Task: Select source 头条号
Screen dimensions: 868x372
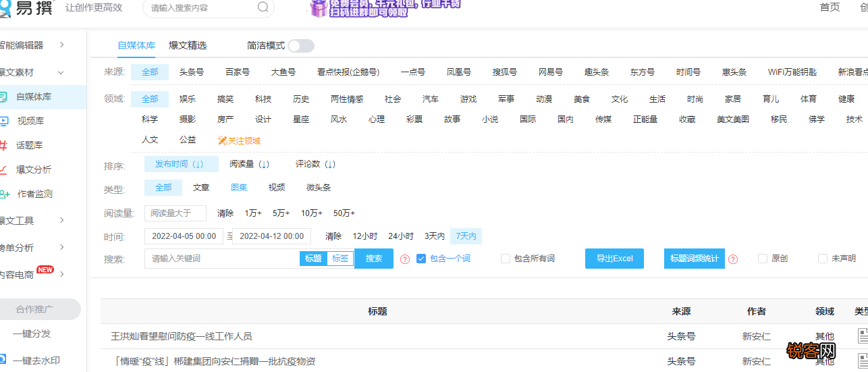Action: 192,72
